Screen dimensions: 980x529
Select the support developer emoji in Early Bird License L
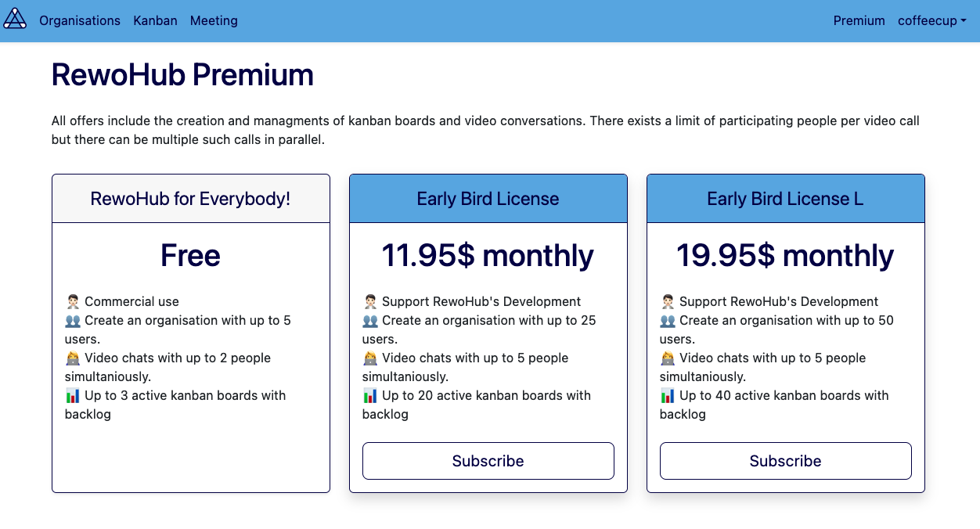pyautogui.click(x=667, y=300)
